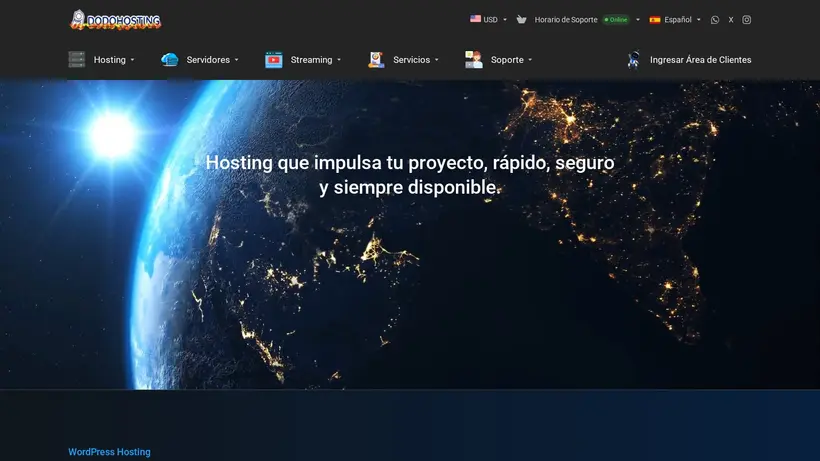Open the Streaming menu
Viewport: 820px width, 461px height.
click(x=311, y=60)
